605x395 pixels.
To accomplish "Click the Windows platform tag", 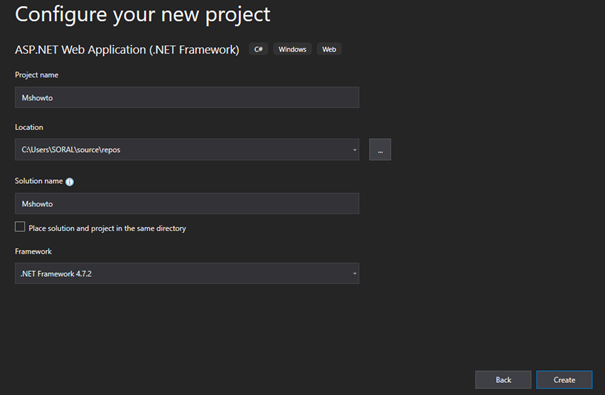I will click(x=292, y=49).
